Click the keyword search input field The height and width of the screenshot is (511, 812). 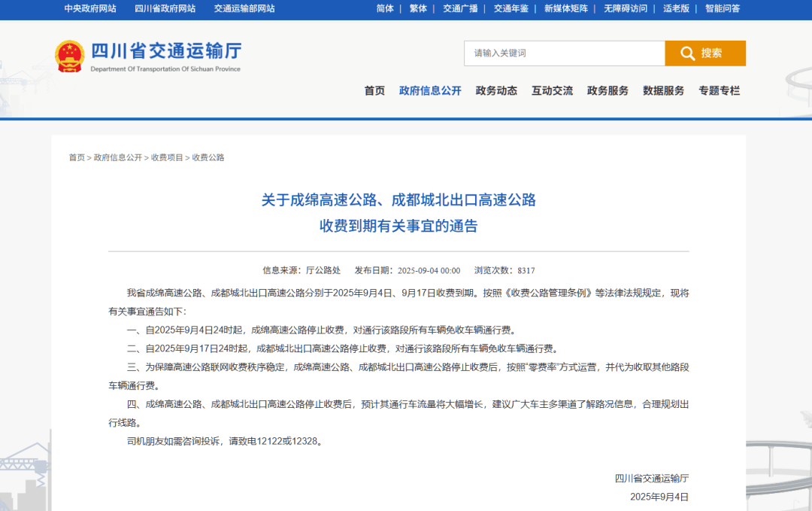click(x=564, y=53)
